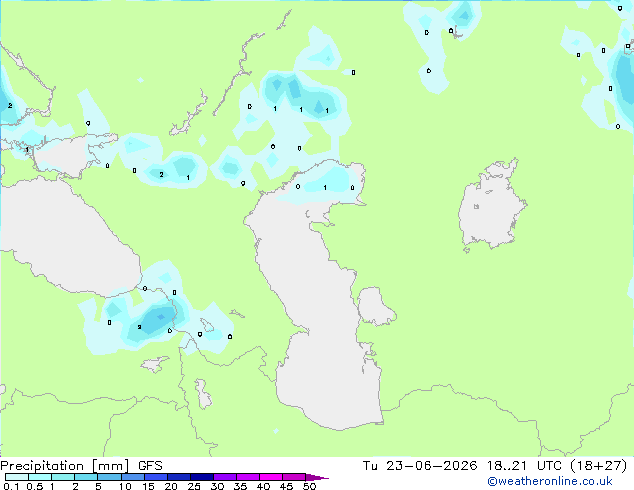Open the weatheronline.co.uk copyright link

click(x=550, y=481)
